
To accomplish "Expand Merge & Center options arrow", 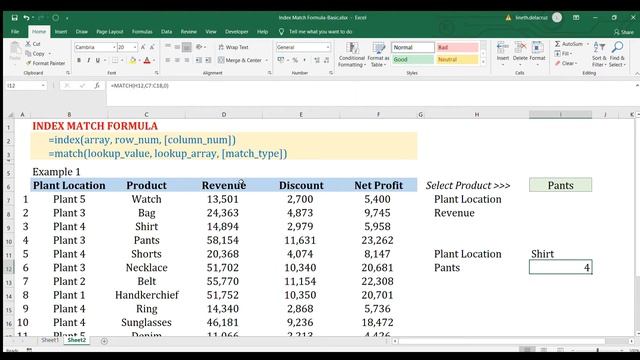I will coord(267,60).
